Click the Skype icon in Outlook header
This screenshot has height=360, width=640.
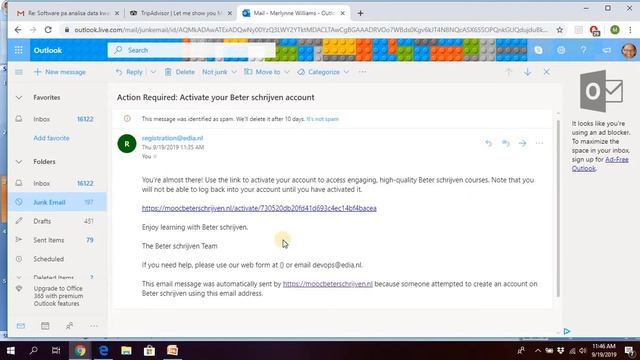(x=538, y=50)
